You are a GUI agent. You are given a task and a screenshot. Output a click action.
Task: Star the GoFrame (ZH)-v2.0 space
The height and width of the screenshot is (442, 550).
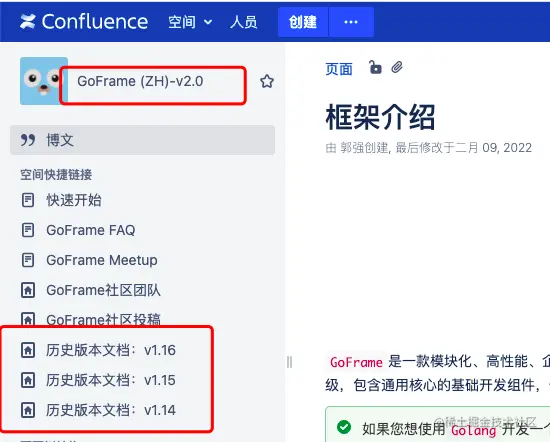pos(267,81)
